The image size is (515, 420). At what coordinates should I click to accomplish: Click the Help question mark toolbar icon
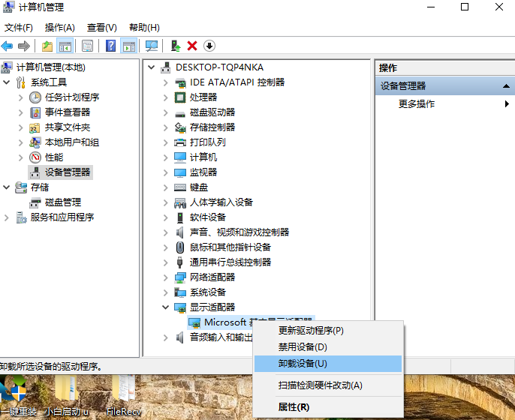(x=110, y=46)
